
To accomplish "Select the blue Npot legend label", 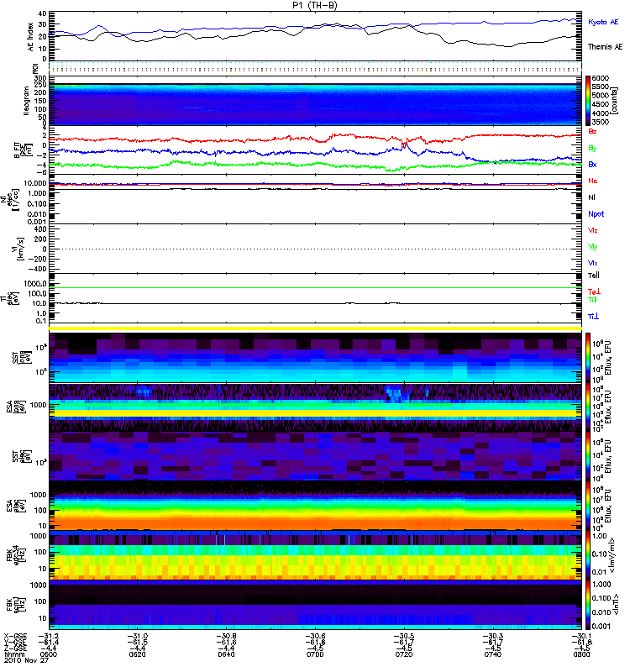I will coord(596,214).
